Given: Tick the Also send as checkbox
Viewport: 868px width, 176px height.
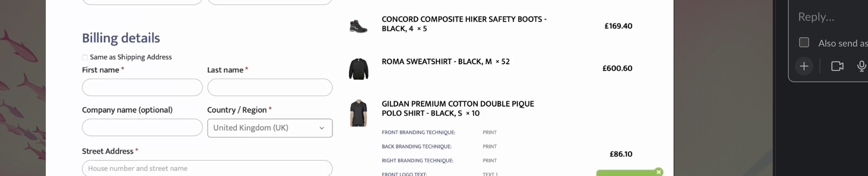Looking at the screenshot, I should (x=804, y=42).
